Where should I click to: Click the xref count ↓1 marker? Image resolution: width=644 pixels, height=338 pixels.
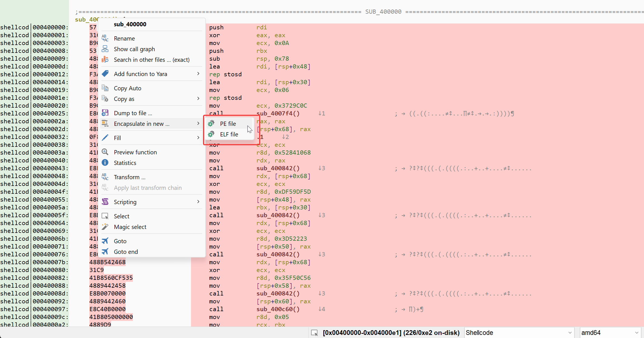coord(322,114)
